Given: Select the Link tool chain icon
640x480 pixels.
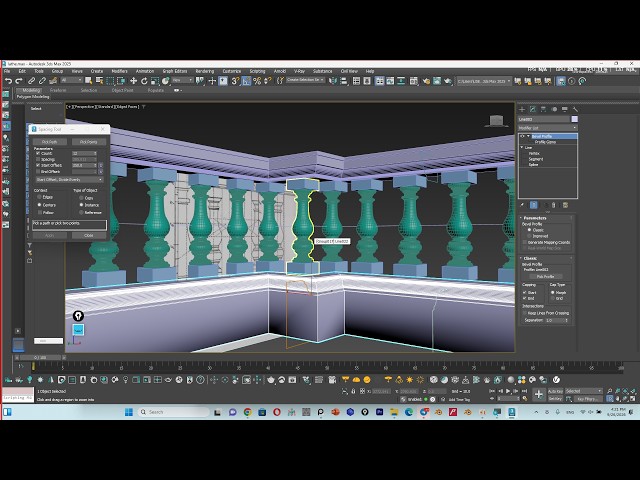Looking at the screenshot, I should click(31, 81).
